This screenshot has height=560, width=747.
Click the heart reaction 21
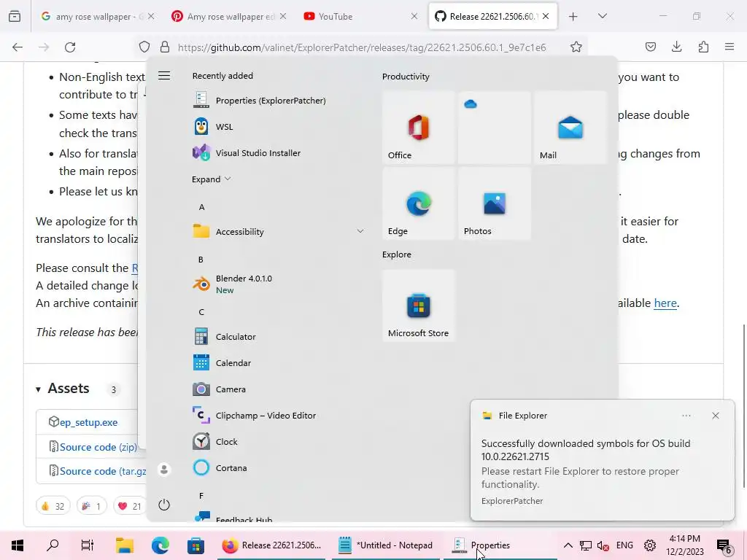click(130, 506)
